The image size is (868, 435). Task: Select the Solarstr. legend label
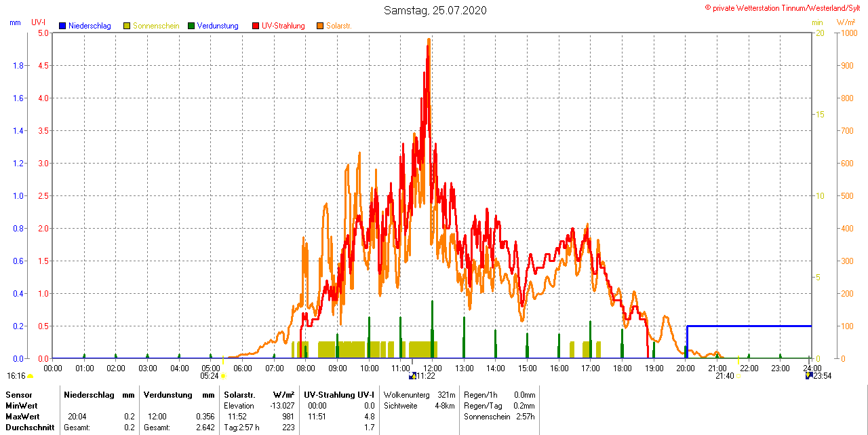click(339, 26)
